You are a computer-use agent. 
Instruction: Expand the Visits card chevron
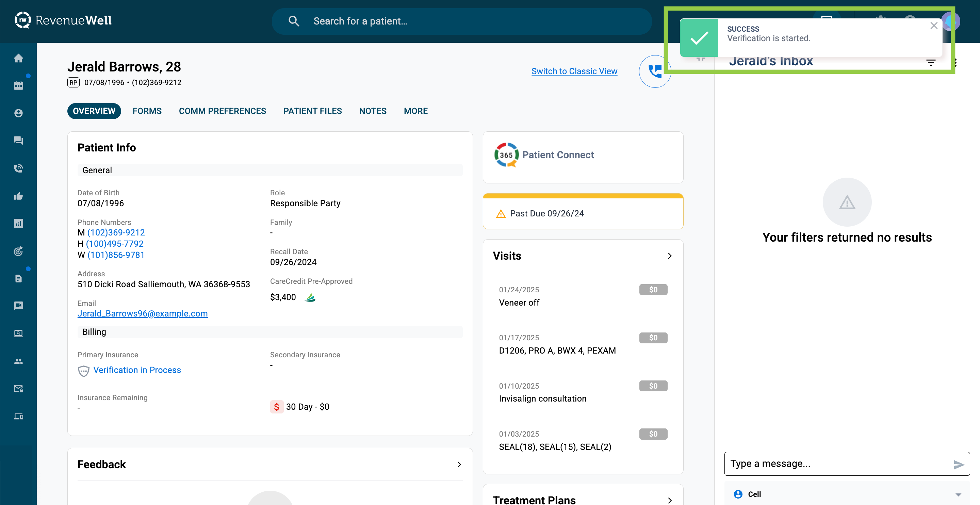[670, 256]
